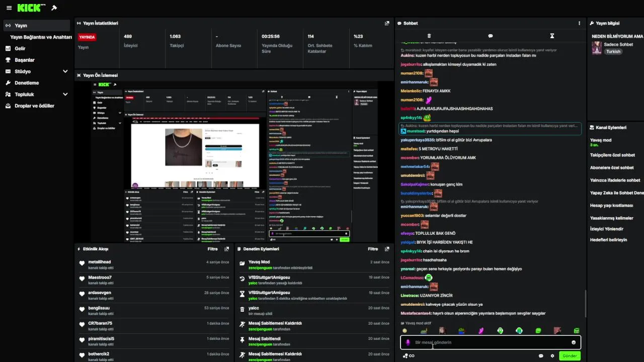
Task: Open Filtre in Etkinlik Akışı panel
Action: [213, 249]
